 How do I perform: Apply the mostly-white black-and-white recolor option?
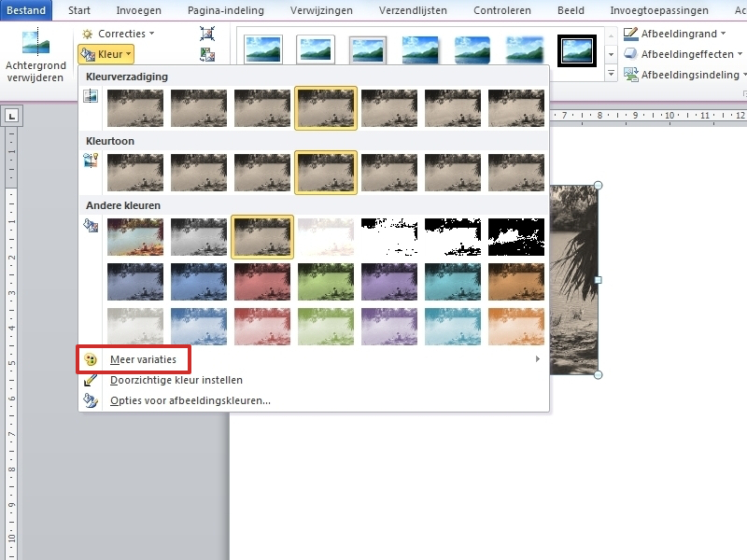[x=389, y=237]
